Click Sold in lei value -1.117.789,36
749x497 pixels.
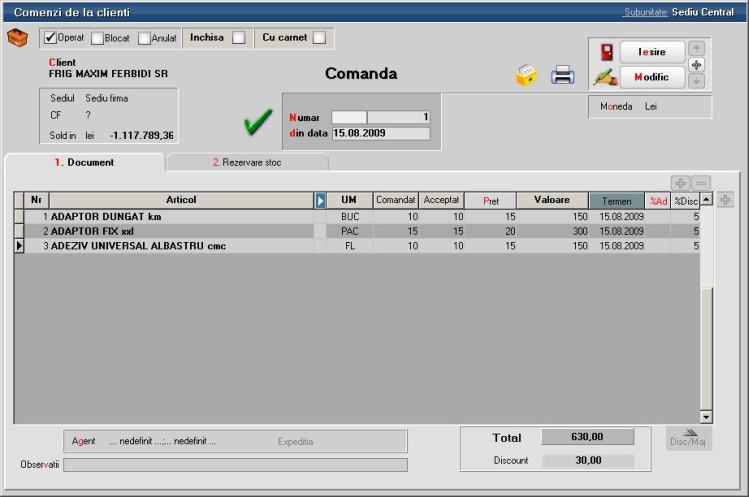point(142,136)
